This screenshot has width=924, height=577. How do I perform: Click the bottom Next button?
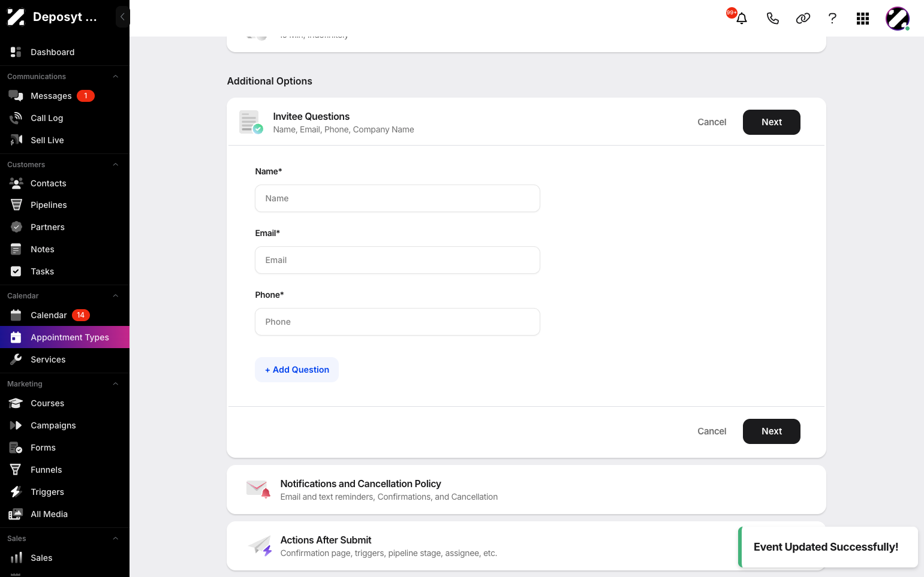(771, 431)
